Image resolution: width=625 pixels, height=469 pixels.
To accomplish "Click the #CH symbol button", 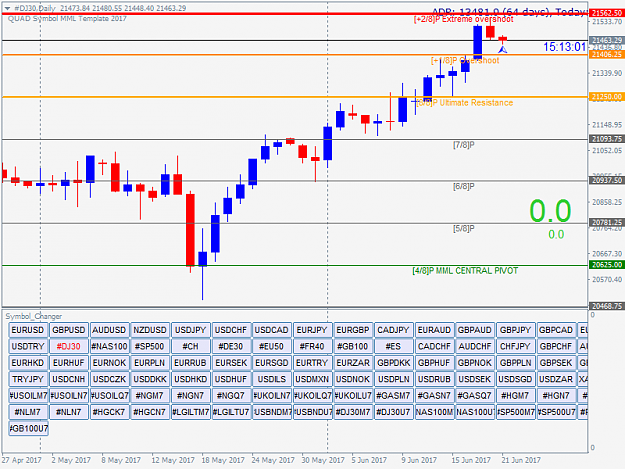I will (x=191, y=346).
